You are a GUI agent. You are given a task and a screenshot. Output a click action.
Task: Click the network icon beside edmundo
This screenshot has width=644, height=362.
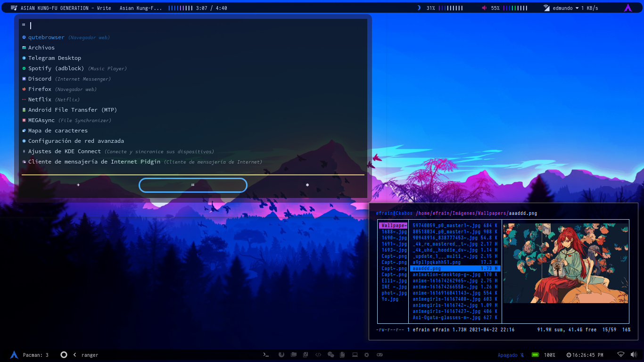(546, 8)
